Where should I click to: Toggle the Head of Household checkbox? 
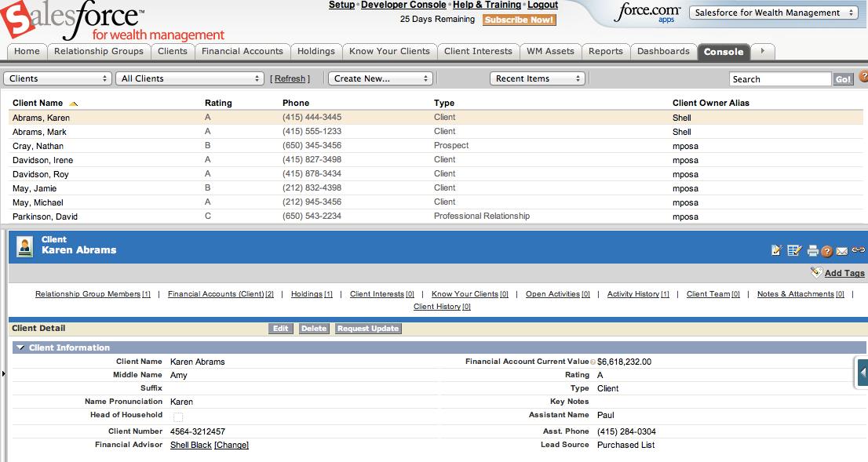pos(177,417)
